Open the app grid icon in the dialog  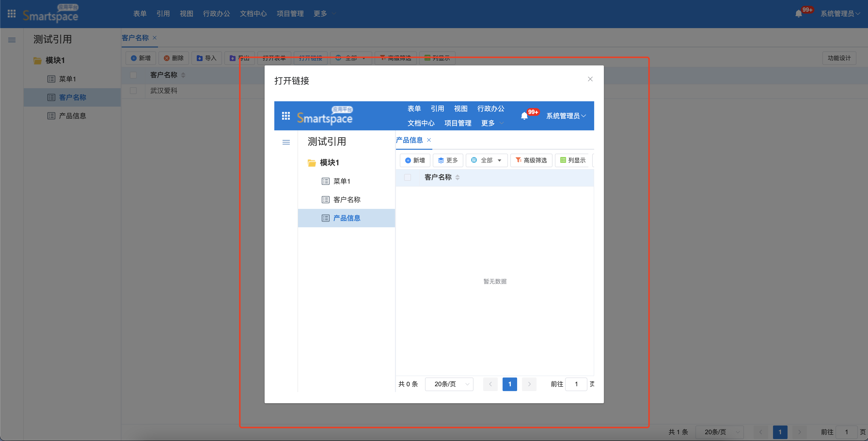pos(286,116)
